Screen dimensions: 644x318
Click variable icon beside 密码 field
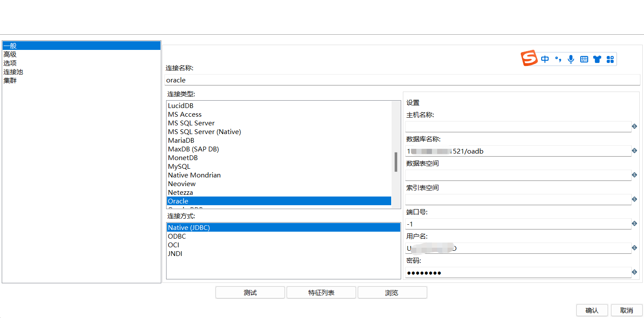click(634, 272)
